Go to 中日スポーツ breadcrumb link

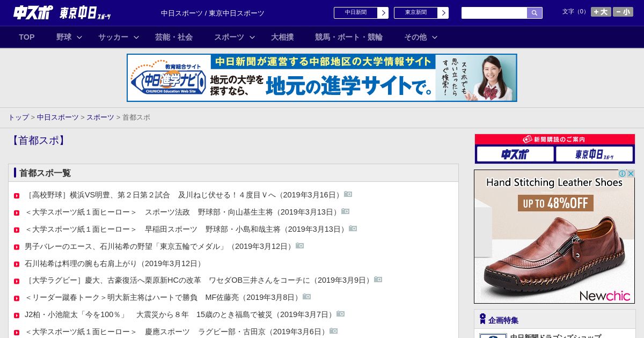(x=58, y=117)
